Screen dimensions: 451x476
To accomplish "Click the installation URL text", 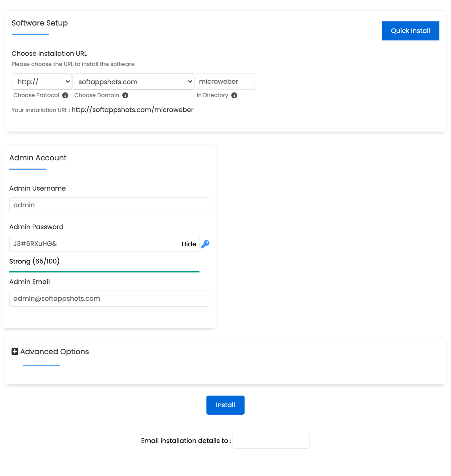I will (132, 110).
